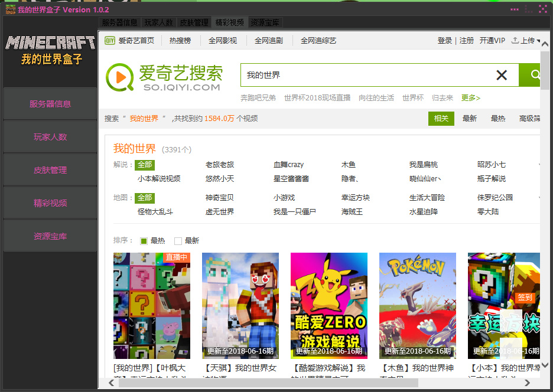Select the 精彩视频 tab in top tab bar
Viewport: 553px width, 392px height.
pyautogui.click(x=230, y=22)
